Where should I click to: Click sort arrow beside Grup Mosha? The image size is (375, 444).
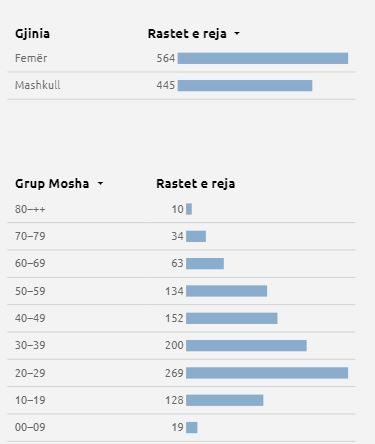(x=100, y=184)
